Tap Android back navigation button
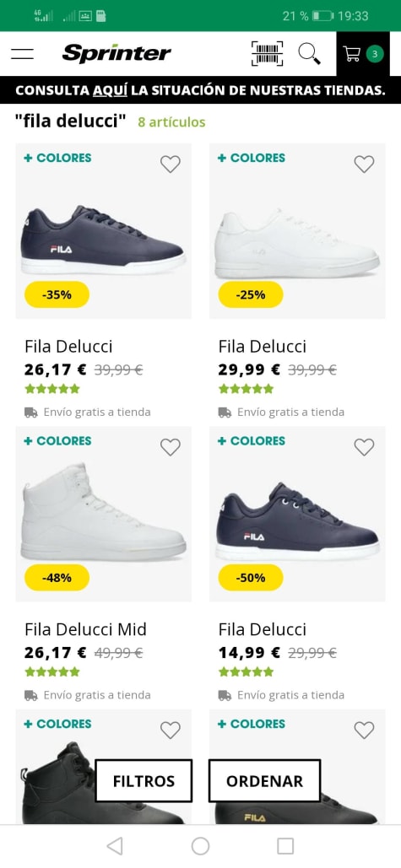Image resolution: width=401 pixels, height=868 pixels. click(x=115, y=846)
